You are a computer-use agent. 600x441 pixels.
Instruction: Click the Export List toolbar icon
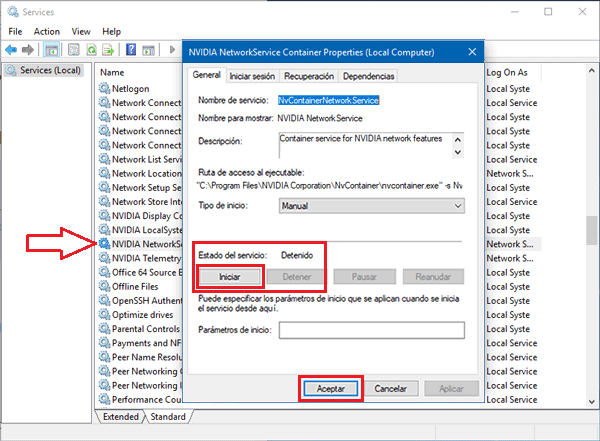coord(108,50)
